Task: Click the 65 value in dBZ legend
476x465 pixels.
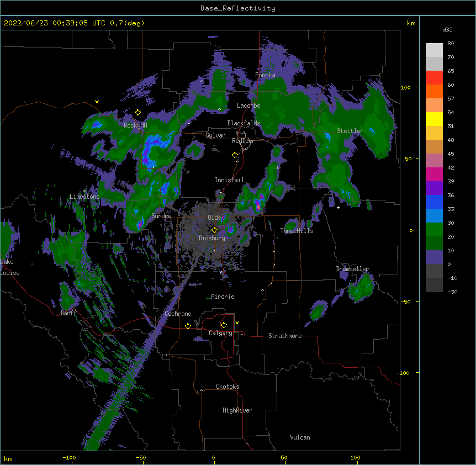Action: point(451,71)
